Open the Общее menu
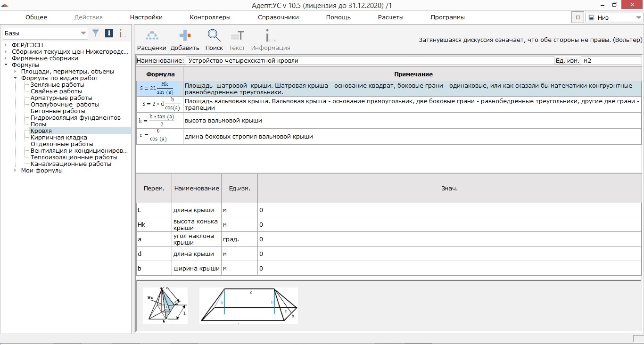This screenshot has width=644, height=345. tap(36, 17)
